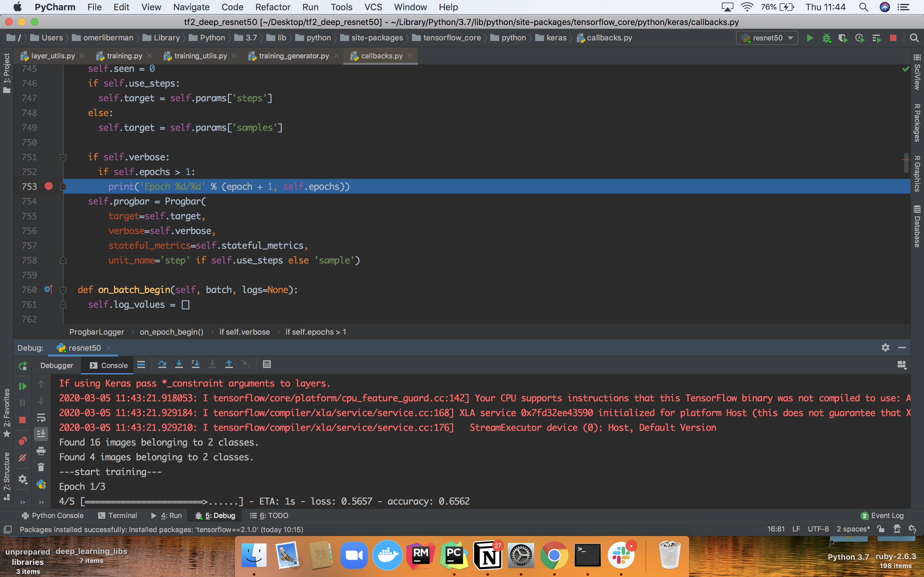Click the Rerun resnet50 icon in debug panel
Viewport: 924px width, 577px height.
click(x=22, y=365)
